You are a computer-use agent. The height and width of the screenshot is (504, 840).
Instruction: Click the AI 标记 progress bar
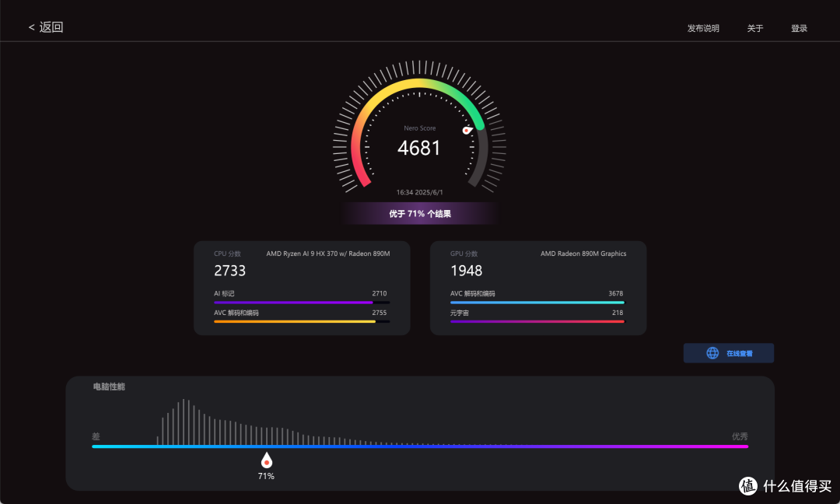click(302, 303)
